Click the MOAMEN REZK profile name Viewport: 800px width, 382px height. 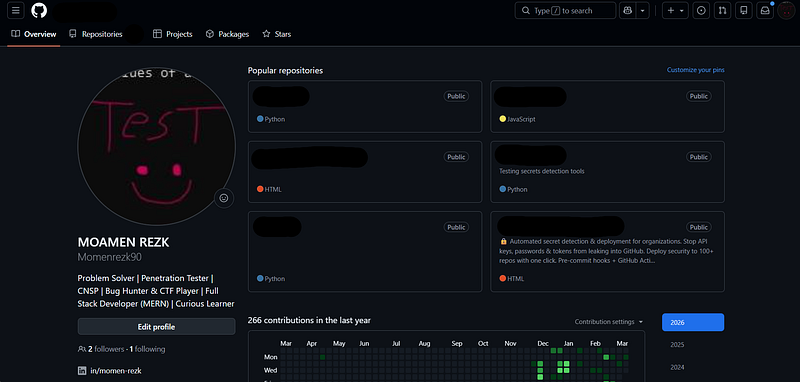point(123,242)
